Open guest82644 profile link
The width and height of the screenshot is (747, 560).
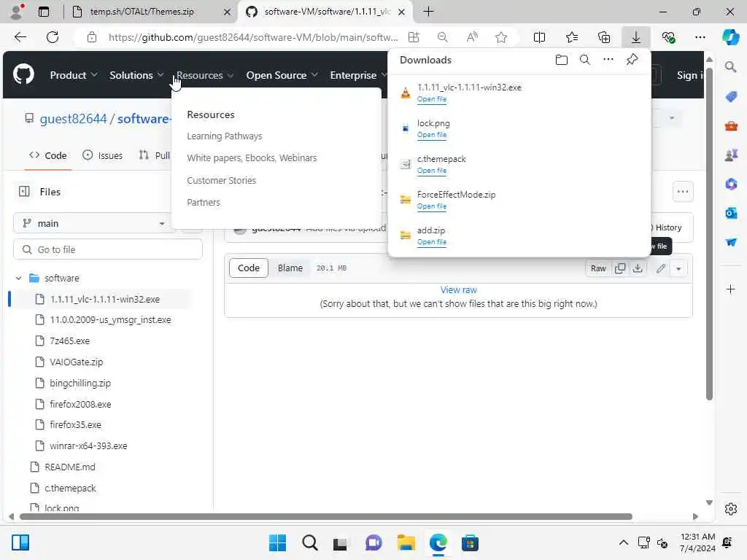pyautogui.click(x=73, y=119)
